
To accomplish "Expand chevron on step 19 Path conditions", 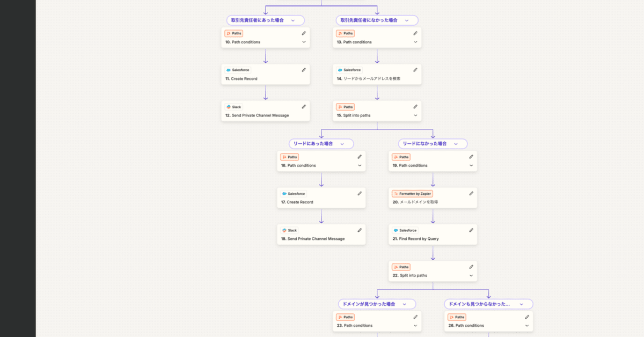I will click(471, 165).
